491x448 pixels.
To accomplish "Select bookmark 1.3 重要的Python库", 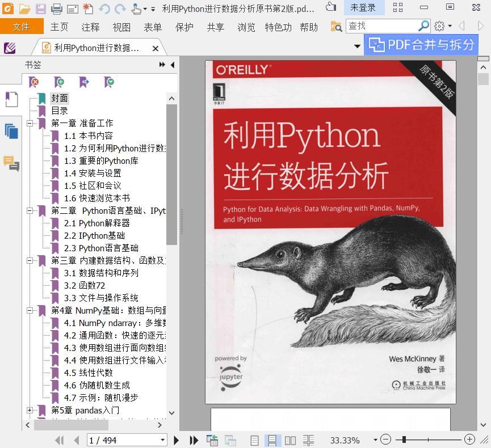I will [101, 161].
